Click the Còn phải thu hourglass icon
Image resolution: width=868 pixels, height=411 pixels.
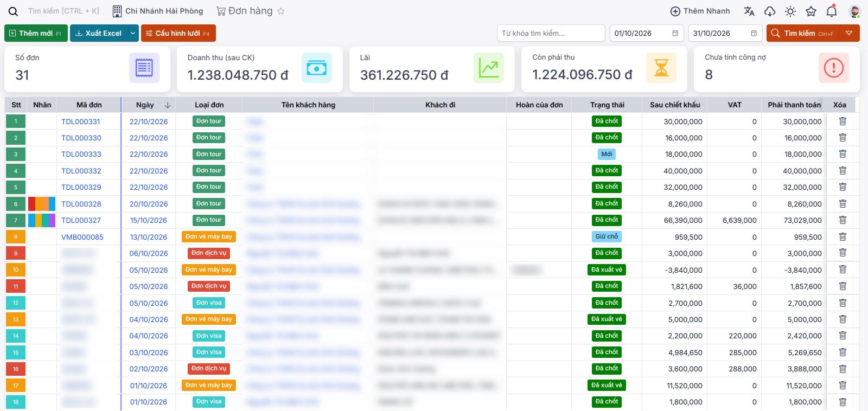pyautogui.click(x=661, y=68)
